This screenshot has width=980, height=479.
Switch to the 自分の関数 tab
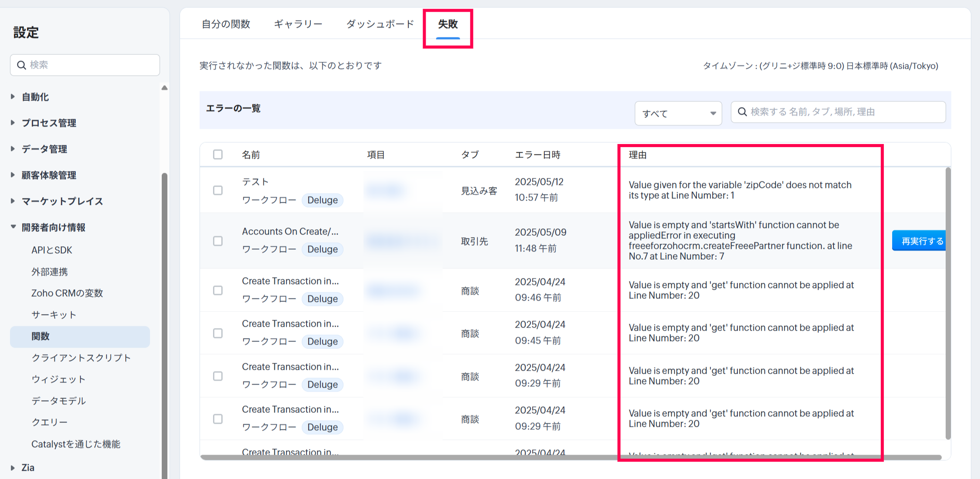[226, 24]
